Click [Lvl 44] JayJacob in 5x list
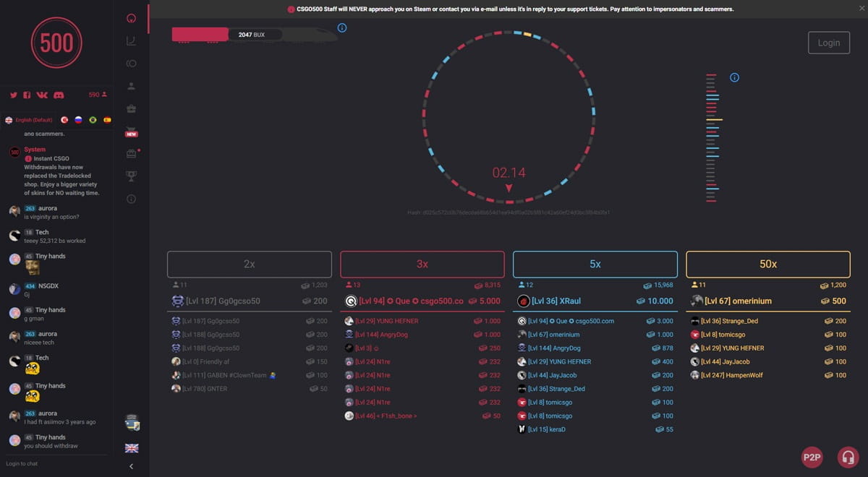Viewport: 868px width, 477px height. tap(595, 375)
